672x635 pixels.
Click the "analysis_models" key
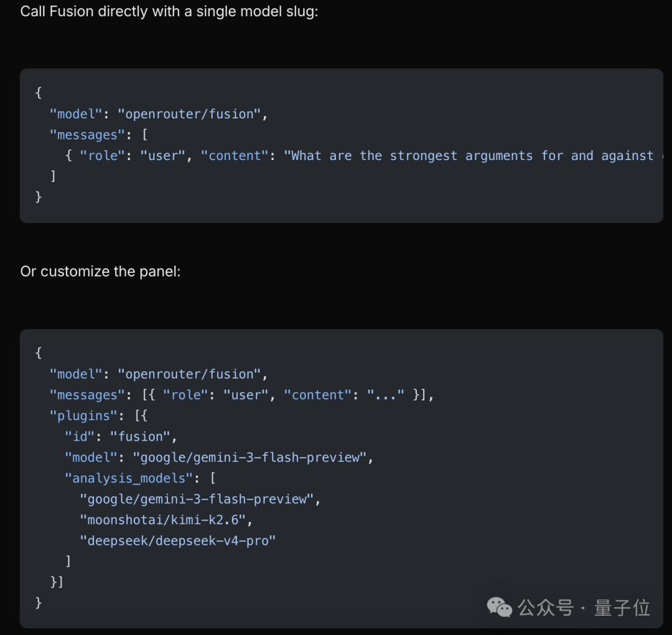[129, 478]
